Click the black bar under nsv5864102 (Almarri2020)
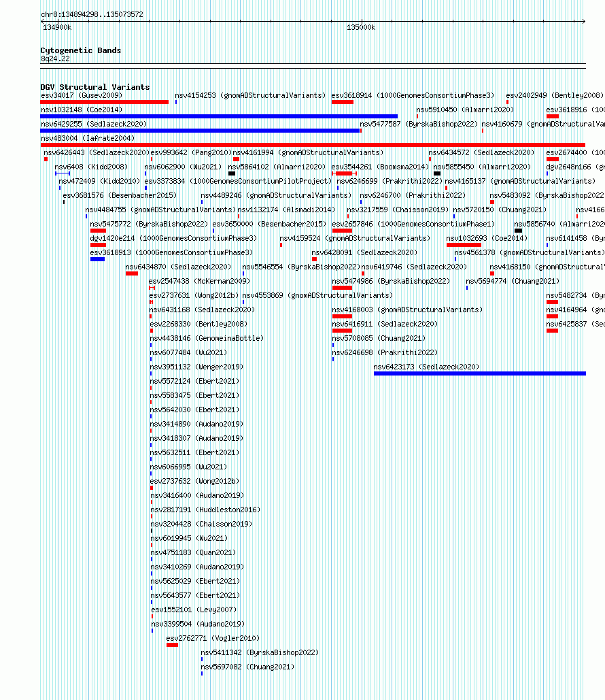The height and width of the screenshot is (700, 605). click(232, 173)
